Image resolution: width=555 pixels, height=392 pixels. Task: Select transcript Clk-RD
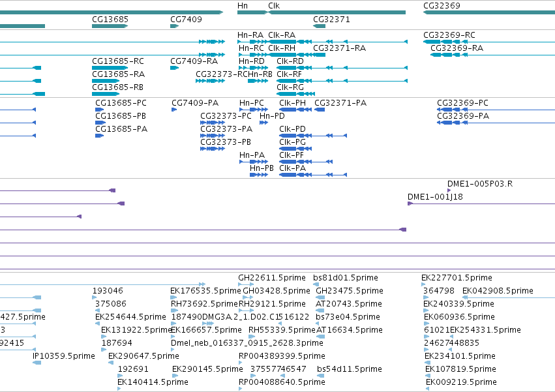tap(290, 61)
